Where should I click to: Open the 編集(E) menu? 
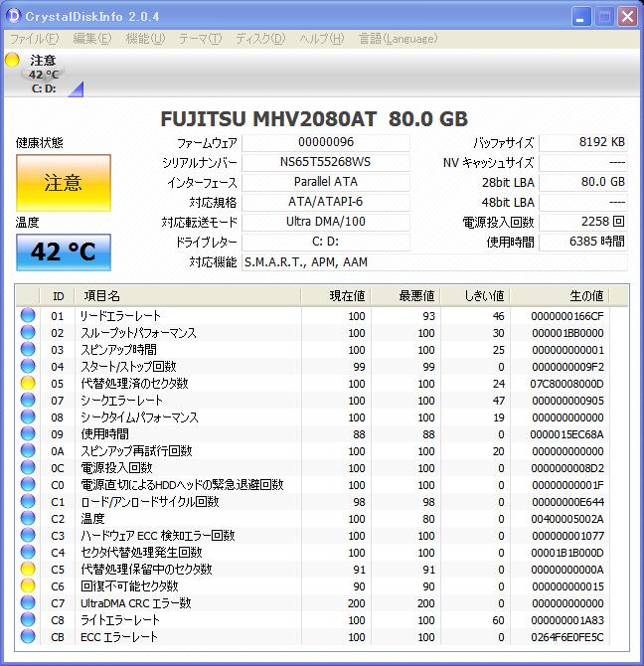(x=91, y=39)
